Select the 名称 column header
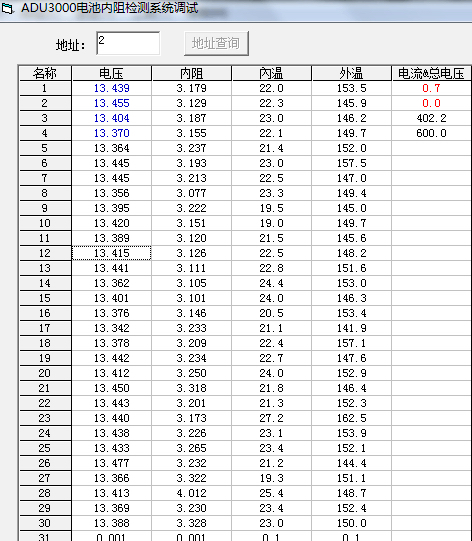 [x=45, y=73]
